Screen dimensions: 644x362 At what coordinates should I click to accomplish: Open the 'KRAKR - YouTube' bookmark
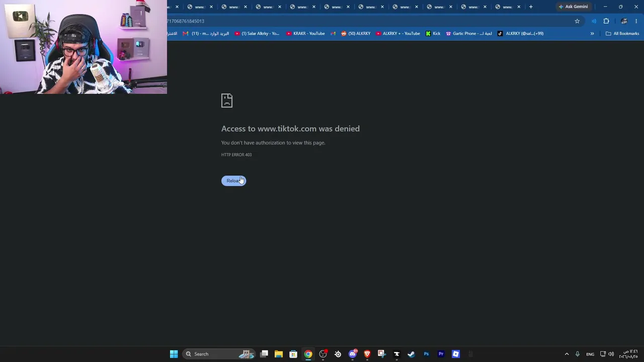305,34
